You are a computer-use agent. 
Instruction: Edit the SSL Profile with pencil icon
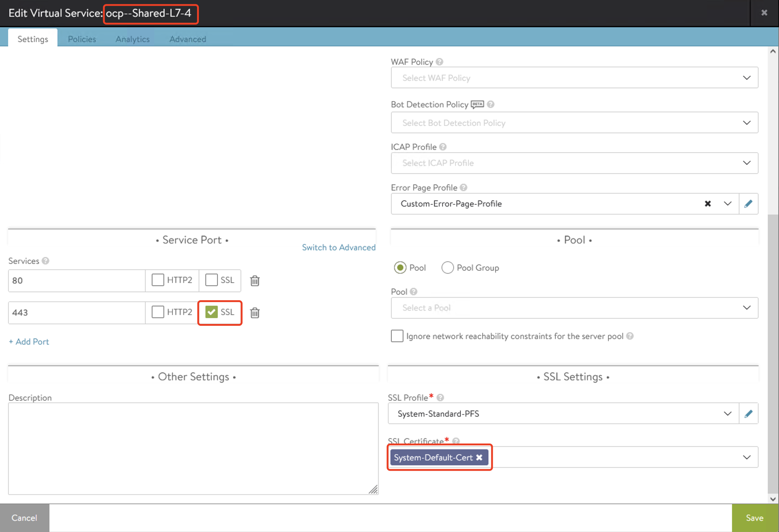point(748,414)
